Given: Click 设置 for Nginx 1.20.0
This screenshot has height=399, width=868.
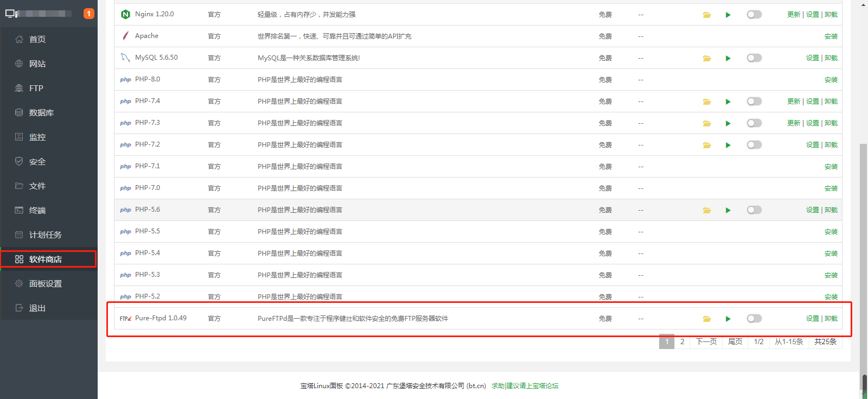Looking at the screenshot, I should (813, 15).
